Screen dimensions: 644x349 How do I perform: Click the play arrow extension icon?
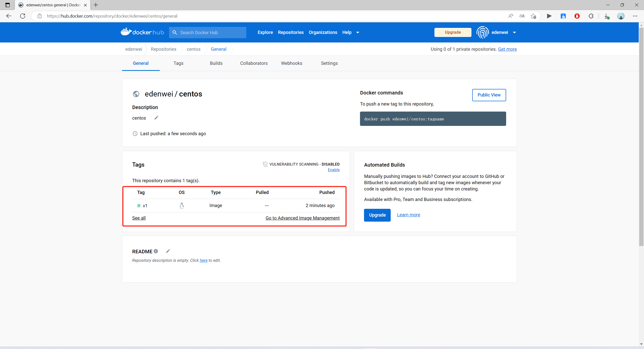coord(549,16)
